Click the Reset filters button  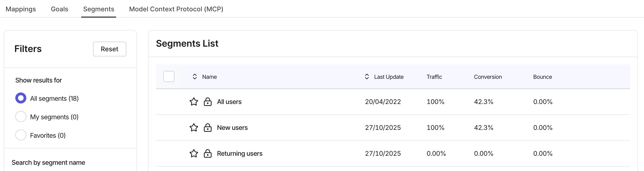(x=109, y=49)
